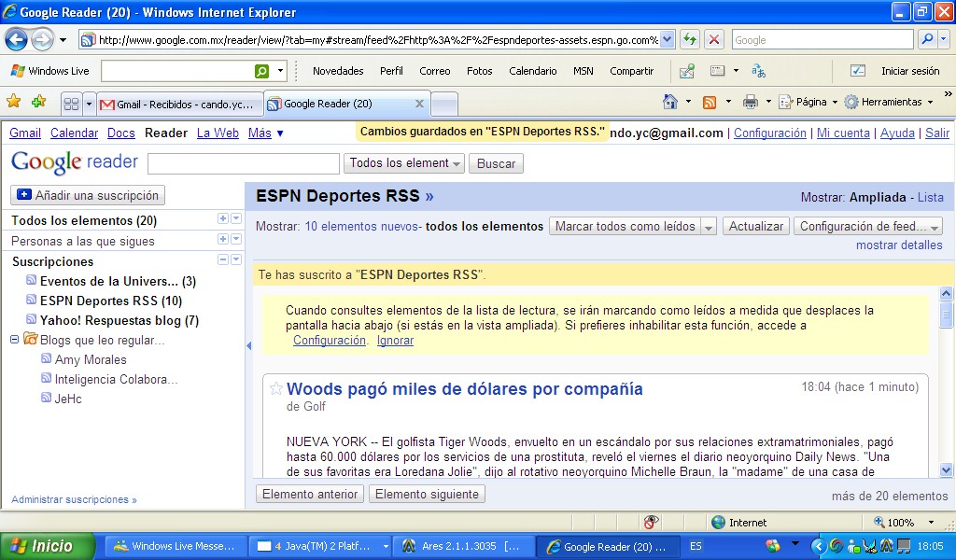Click the browser Back arrow
This screenshot has height=560, width=956.
(17, 39)
